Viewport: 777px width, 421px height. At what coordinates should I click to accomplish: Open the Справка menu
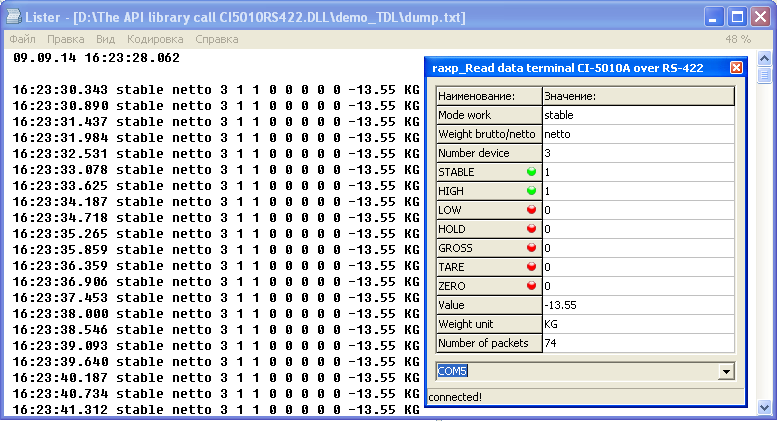point(217,39)
